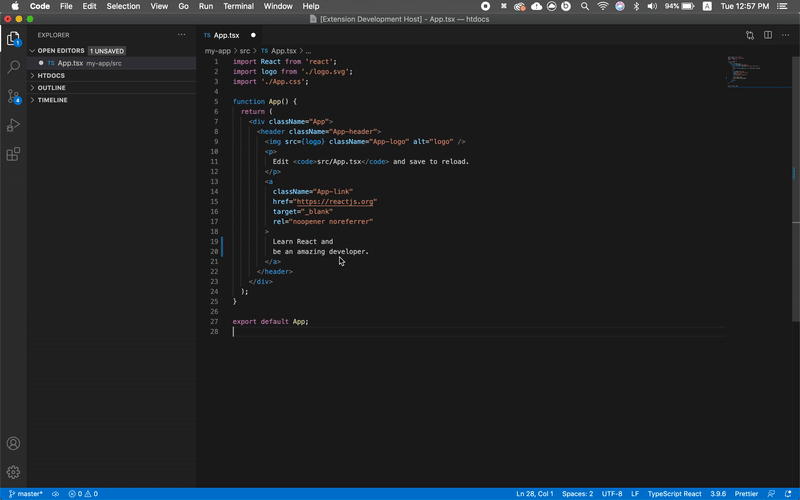The height and width of the screenshot is (500, 800).
Task: Click the Split Editor Right icon
Action: click(768, 35)
